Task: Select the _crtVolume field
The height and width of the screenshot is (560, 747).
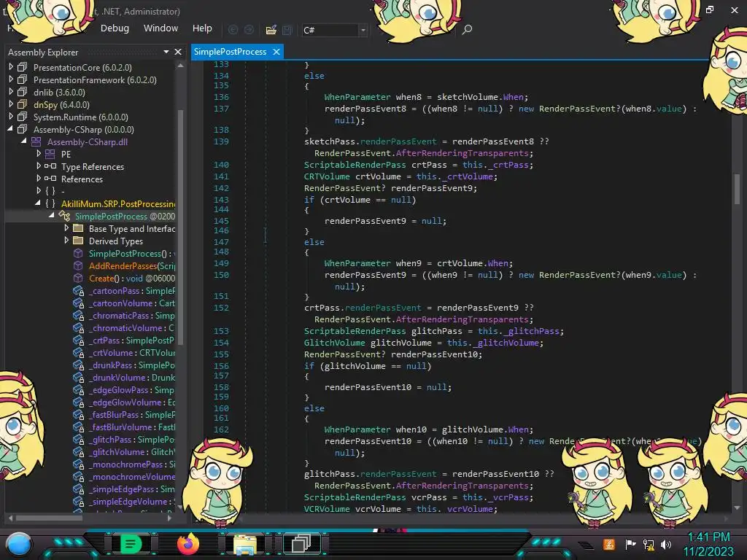Action: (132, 352)
